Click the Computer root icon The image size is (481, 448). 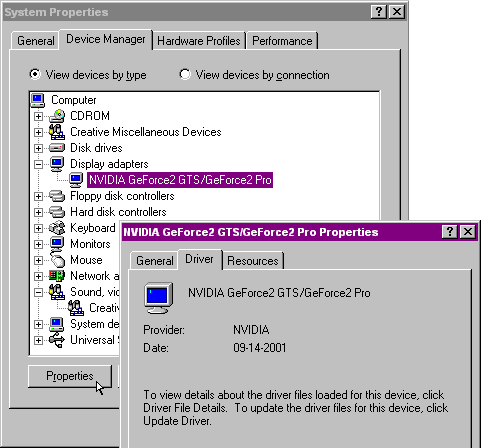click(38, 100)
